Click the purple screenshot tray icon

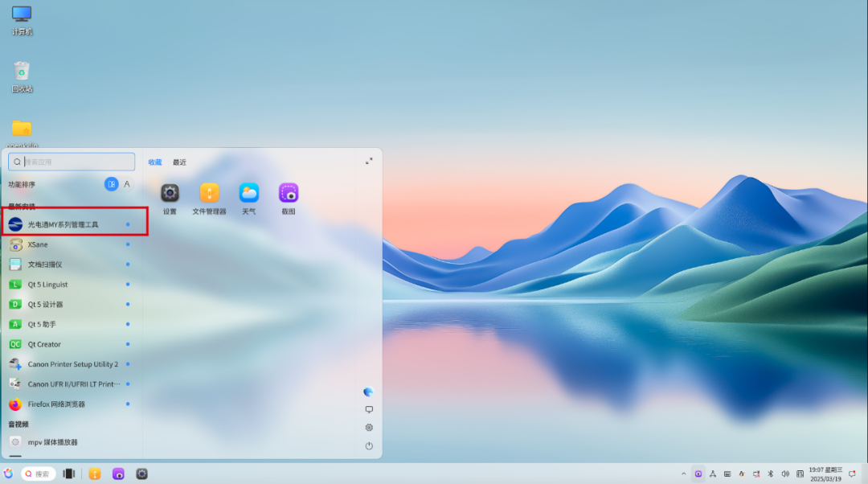click(x=698, y=474)
